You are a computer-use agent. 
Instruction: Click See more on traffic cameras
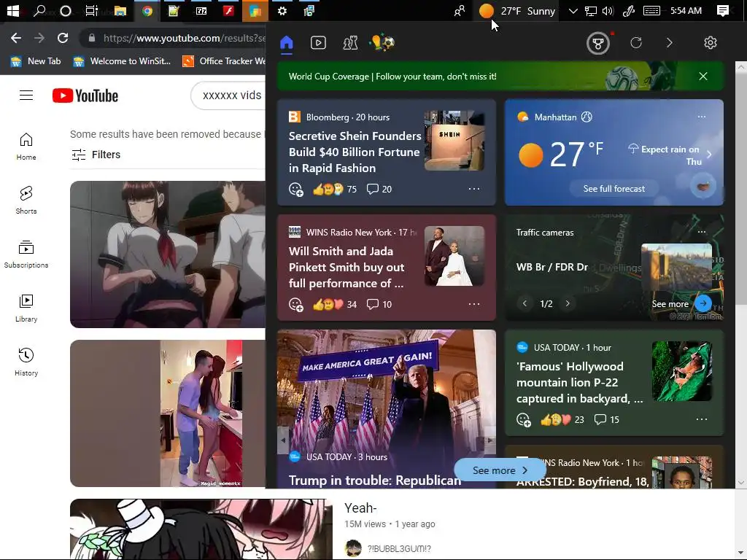(x=682, y=303)
